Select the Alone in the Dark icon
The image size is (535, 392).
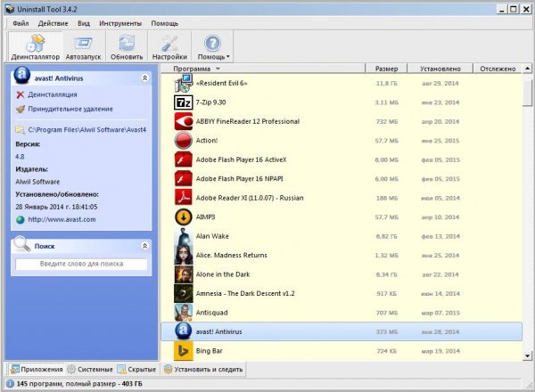pyautogui.click(x=183, y=274)
